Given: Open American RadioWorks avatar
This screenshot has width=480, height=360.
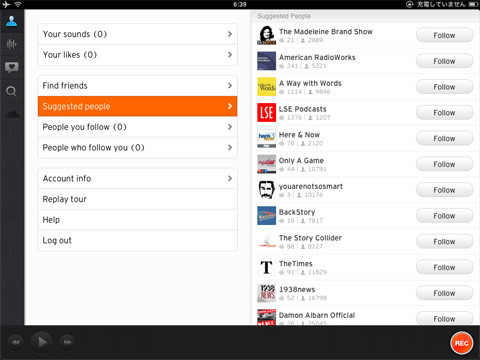Looking at the screenshot, I should (x=266, y=61).
